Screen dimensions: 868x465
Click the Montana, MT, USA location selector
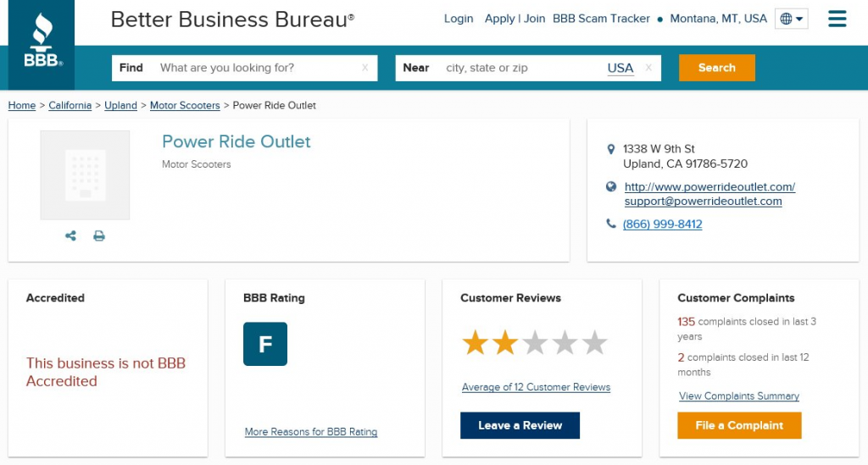tap(718, 19)
